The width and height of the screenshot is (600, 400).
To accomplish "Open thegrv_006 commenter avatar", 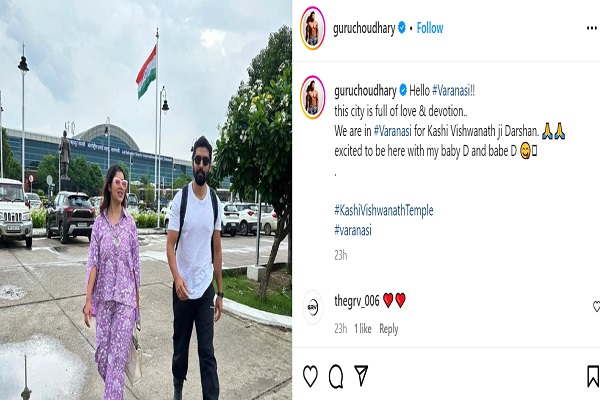I will coord(313,307).
